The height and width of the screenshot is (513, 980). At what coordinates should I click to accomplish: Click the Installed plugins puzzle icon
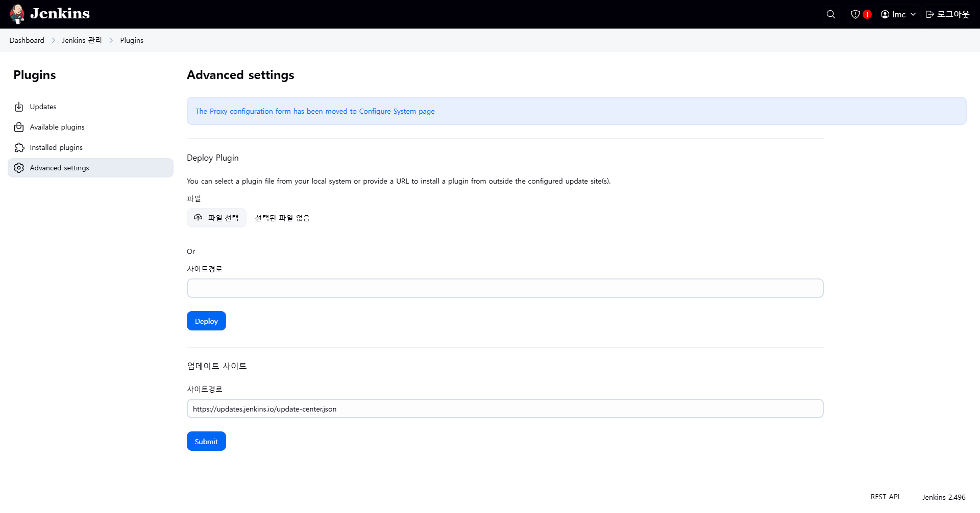point(19,147)
